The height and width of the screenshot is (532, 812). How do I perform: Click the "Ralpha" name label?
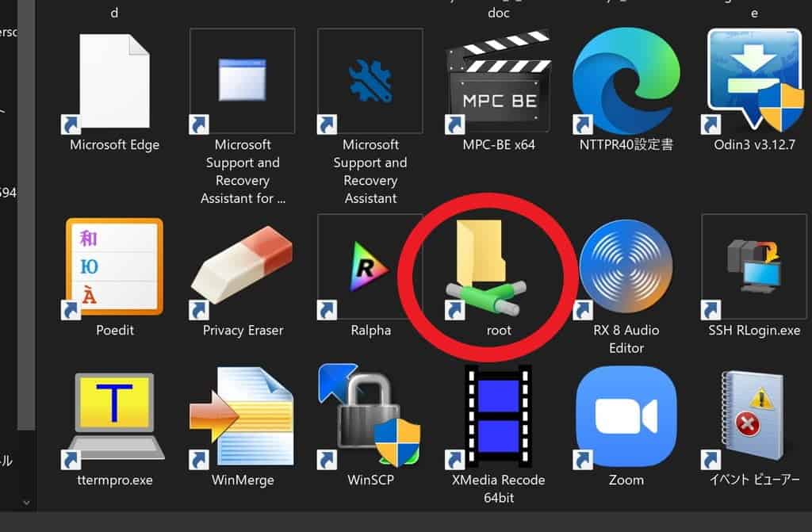(x=371, y=331)
